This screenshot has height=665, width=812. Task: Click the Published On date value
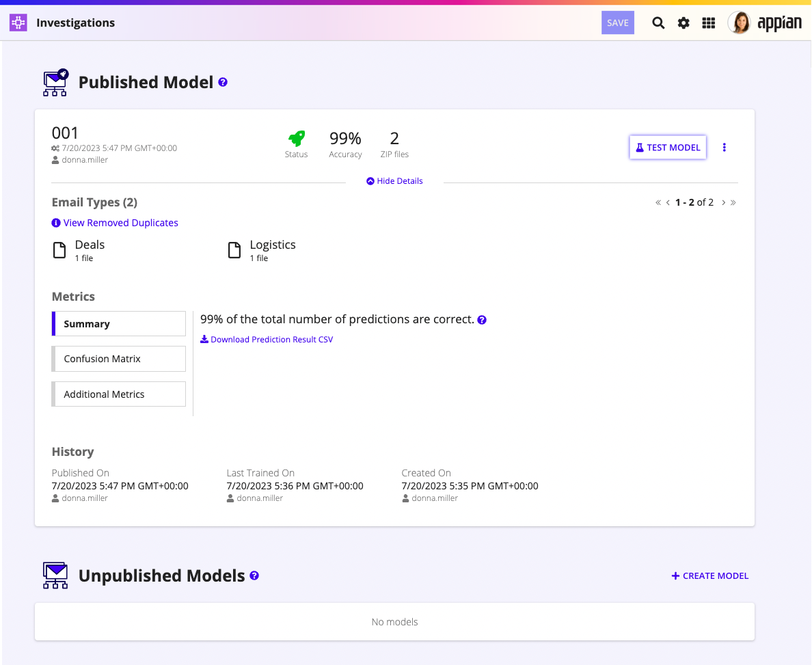(x=120, y=486)
